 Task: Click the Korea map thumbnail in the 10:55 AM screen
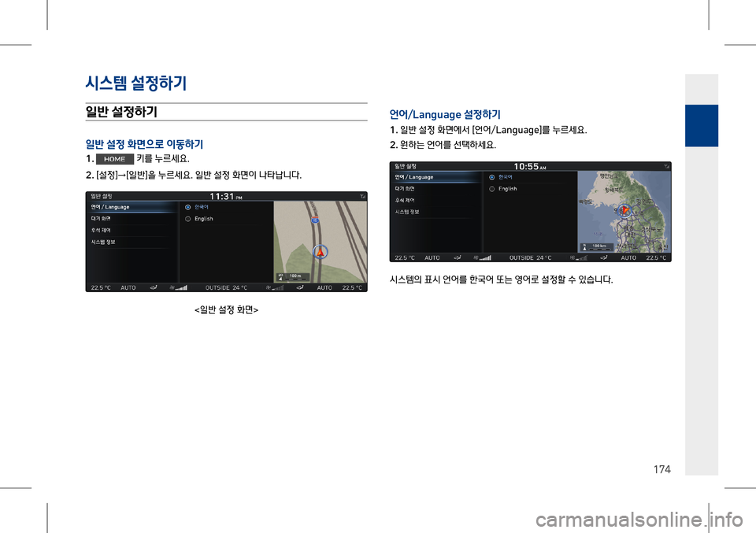tap(624, 212)
